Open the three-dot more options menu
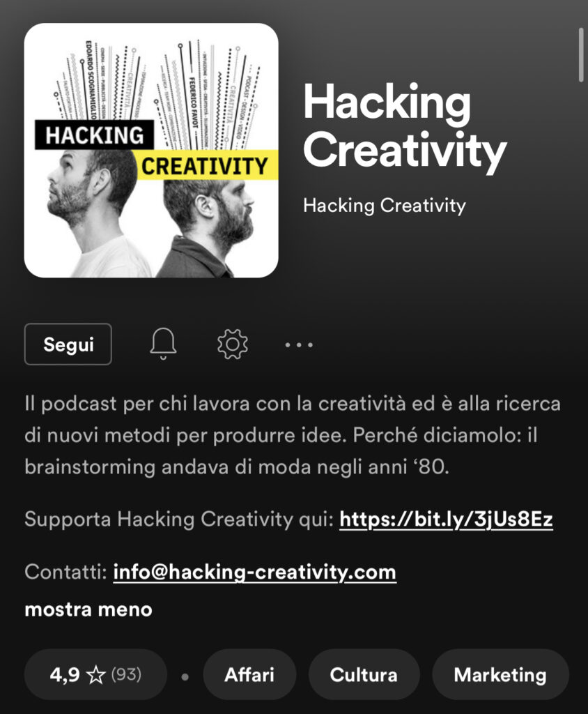Viewport: 588px width, 714px height. [299, 344]
